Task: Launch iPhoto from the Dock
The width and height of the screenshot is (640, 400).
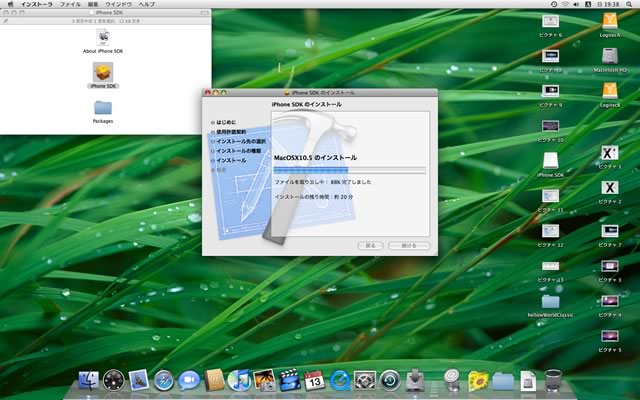Action: (264, 380)
